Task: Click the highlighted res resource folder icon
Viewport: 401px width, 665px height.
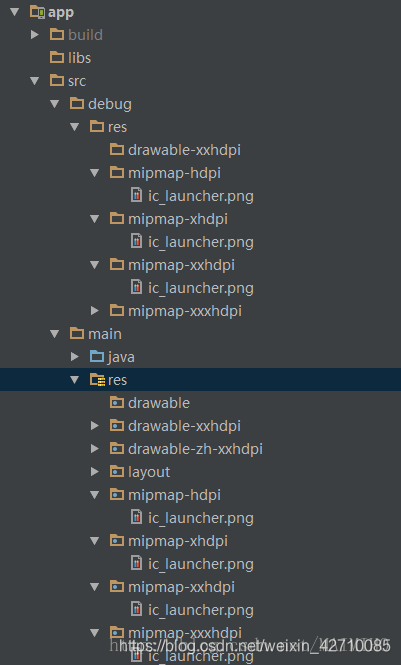Action: click(97, 380)
